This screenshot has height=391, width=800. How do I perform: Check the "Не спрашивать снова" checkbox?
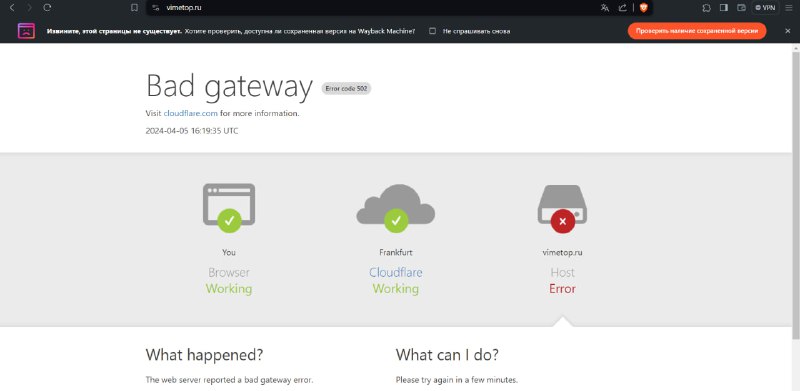pos(432,31)
